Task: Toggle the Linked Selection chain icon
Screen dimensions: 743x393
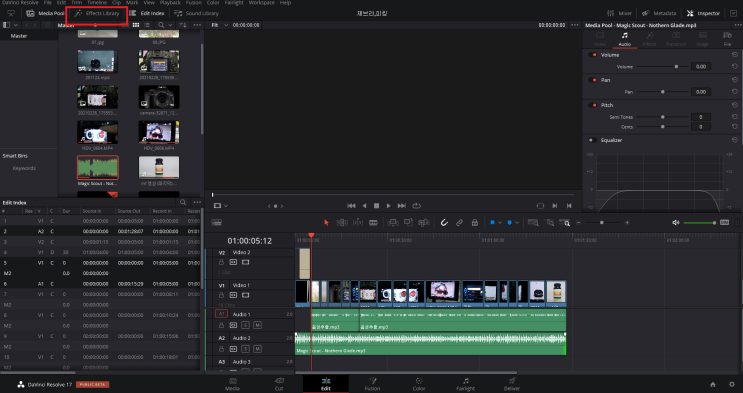Action: click(x=459, y=222)
